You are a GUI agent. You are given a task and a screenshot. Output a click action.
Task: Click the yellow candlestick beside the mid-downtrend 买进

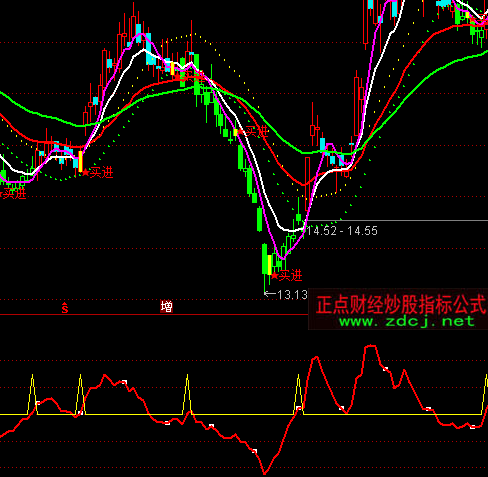pos(236,133)
